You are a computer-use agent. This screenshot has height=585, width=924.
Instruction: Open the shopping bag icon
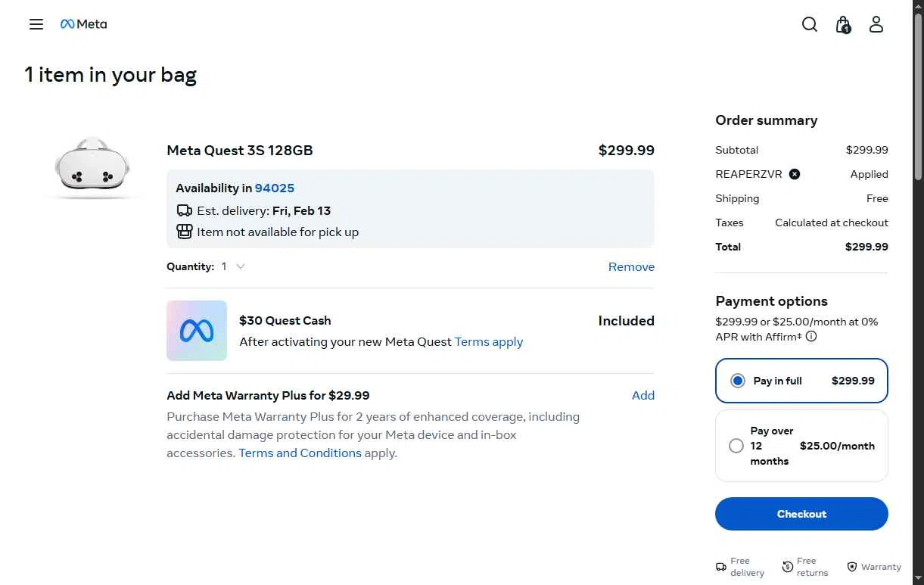click(843, 24)
